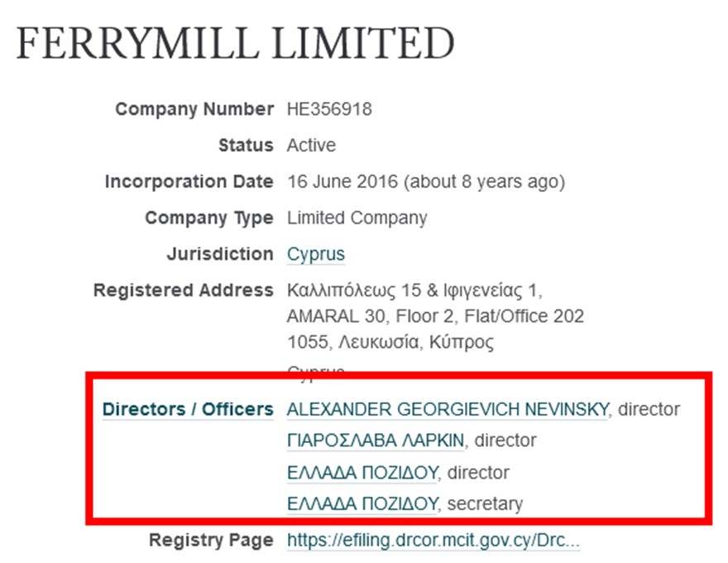
Task: Click the Limited Company type value
Action: [x=357, y=218]
